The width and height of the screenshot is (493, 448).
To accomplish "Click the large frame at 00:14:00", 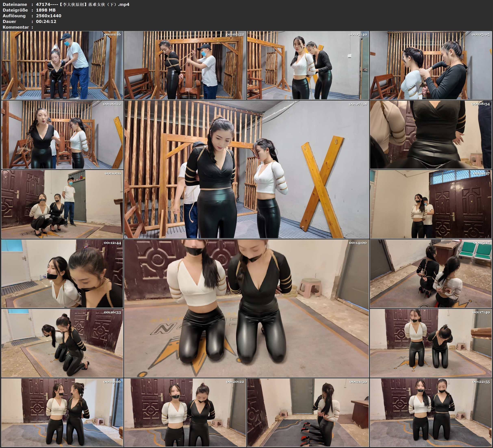I will (x=246, y=308).
